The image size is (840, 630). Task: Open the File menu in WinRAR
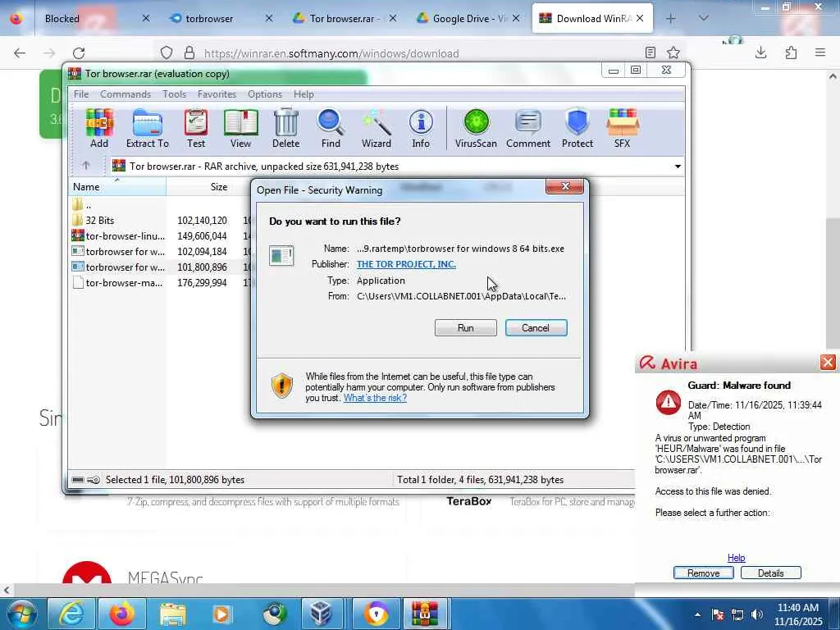(x=81, y=94)
